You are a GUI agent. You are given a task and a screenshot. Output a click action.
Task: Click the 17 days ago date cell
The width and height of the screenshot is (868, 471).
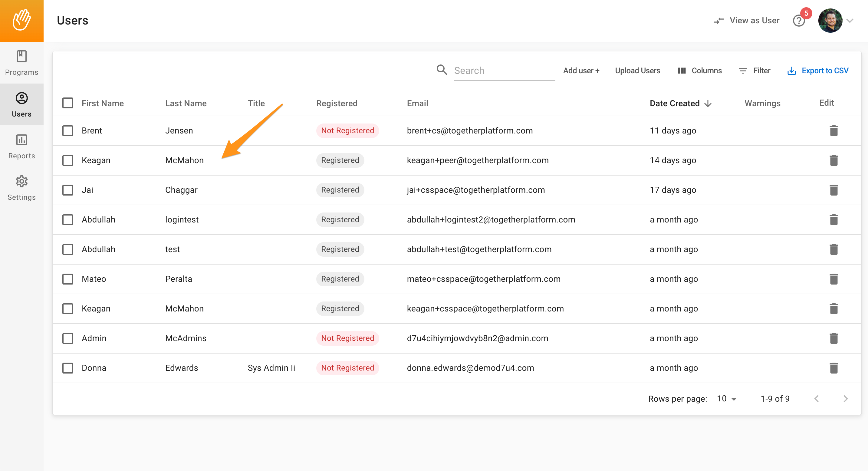click(x=673, y=190)
